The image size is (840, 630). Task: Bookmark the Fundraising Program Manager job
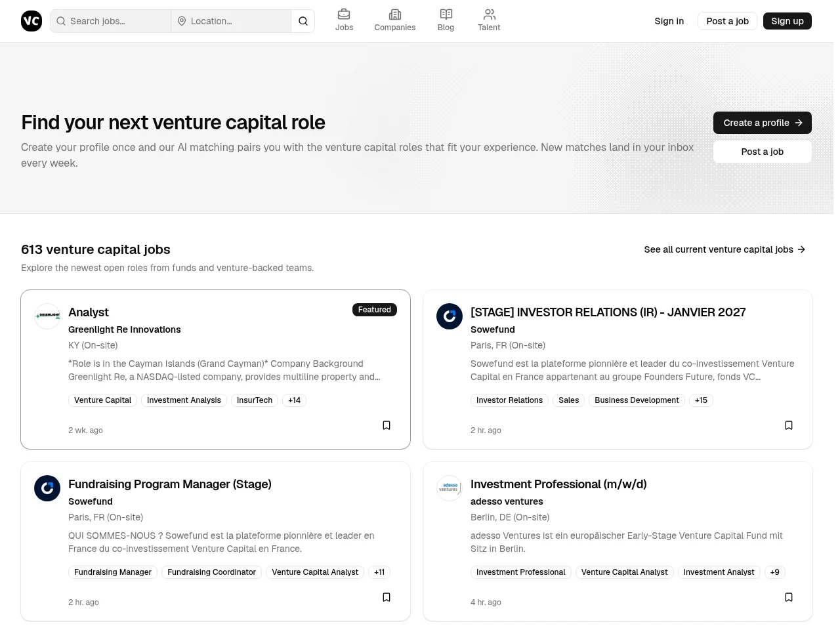click(x=387, y=597)
